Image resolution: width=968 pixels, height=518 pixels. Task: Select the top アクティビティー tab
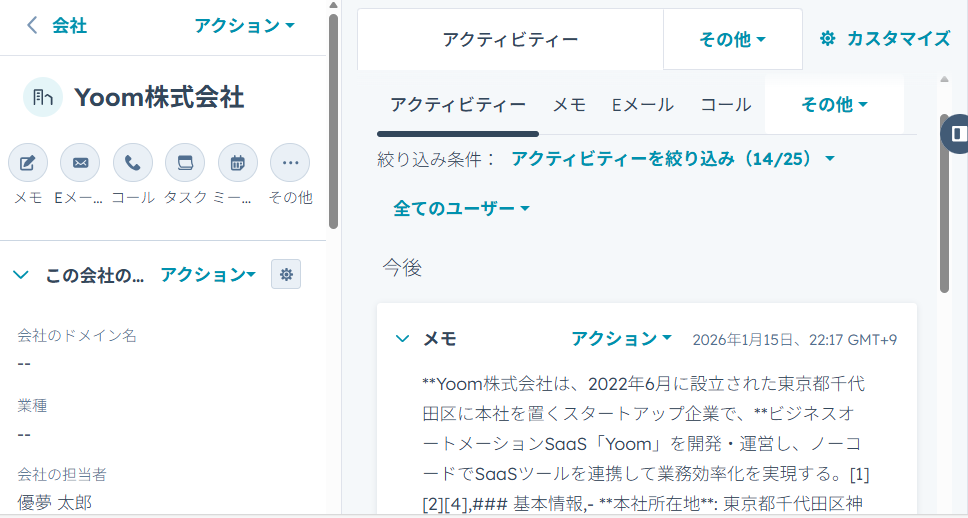(511, 40)
